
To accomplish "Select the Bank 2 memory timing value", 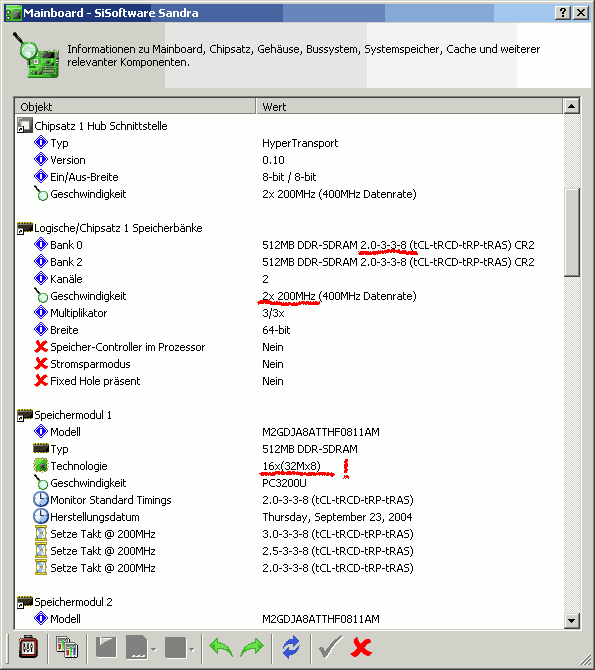I will coord(398,262).
